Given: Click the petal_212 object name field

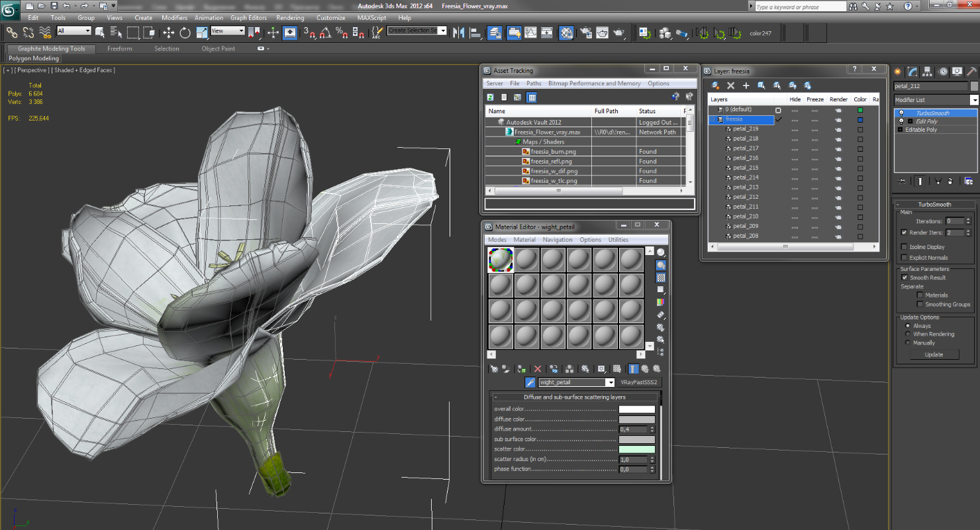Looking at the screenshot, I should pos(931,86).
